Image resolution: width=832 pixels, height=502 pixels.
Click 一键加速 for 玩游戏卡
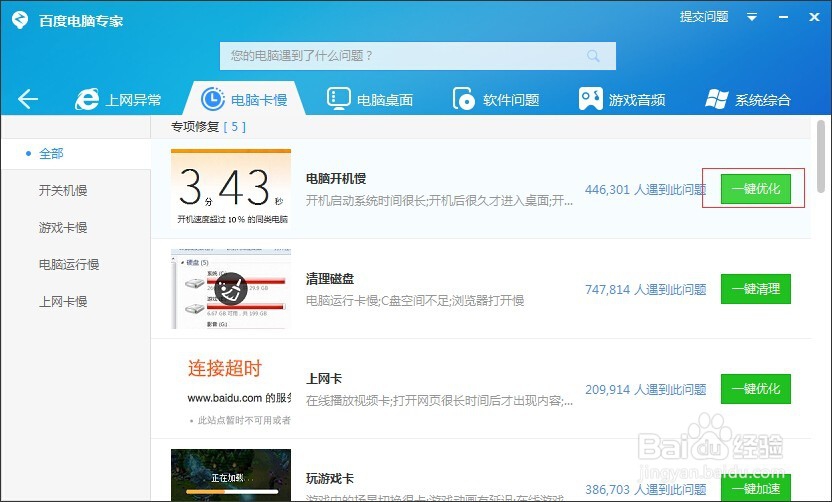tap(756, 488)
